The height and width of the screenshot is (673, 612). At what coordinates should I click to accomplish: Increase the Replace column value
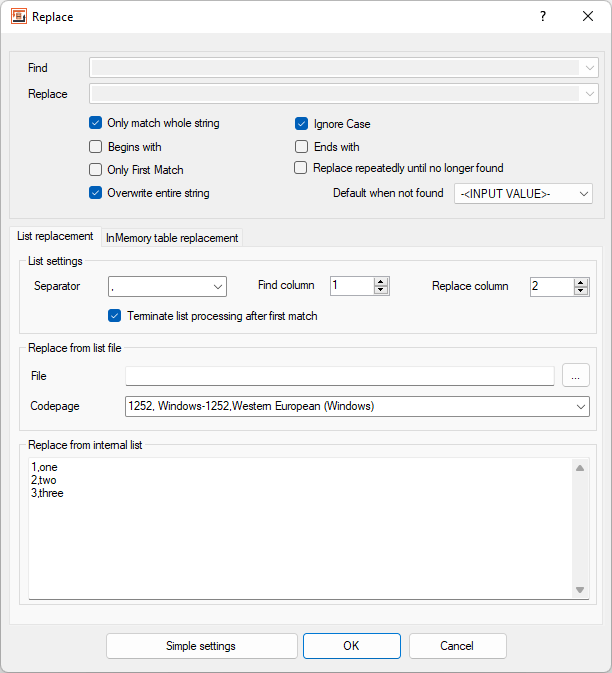(581, 282)
